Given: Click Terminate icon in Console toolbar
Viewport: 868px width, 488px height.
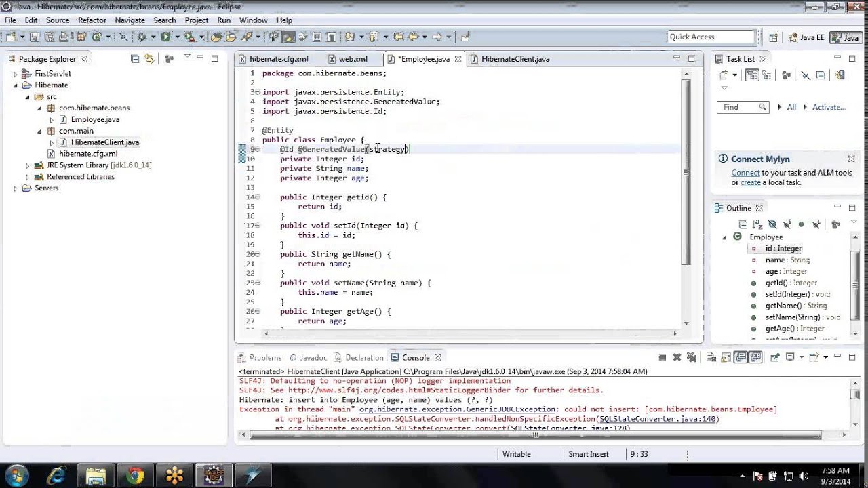Looking at the screenshot, I should tap(662, 357).
